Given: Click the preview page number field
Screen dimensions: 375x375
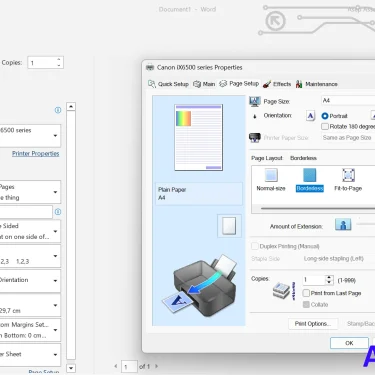Looking at the screenshot, I should click(x=129, y=367).
